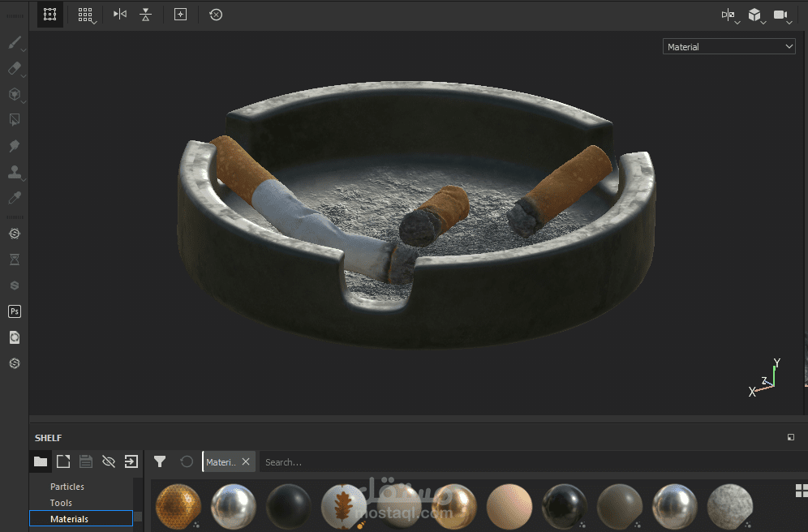Open the Material channel dropdown

(728, 46)
